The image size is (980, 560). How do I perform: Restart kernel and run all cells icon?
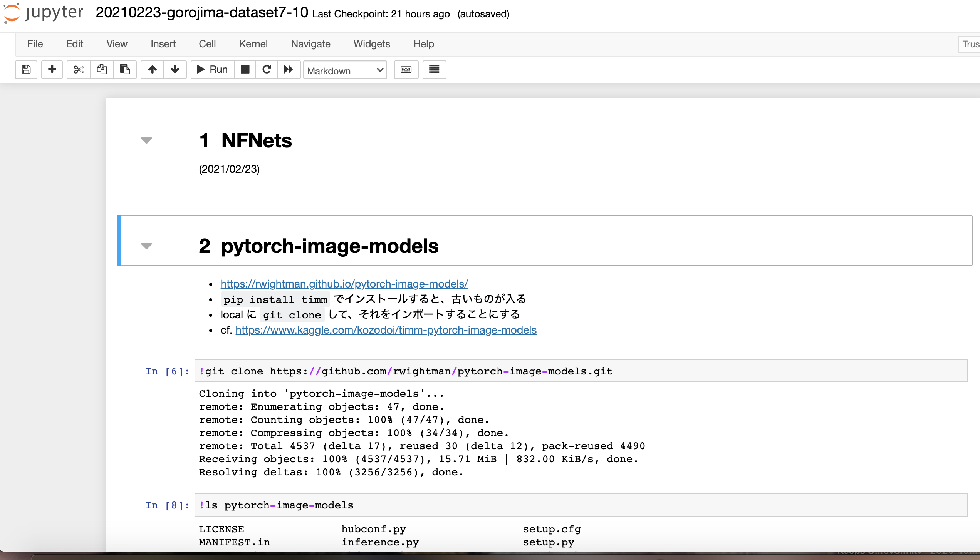pos(289,69)
